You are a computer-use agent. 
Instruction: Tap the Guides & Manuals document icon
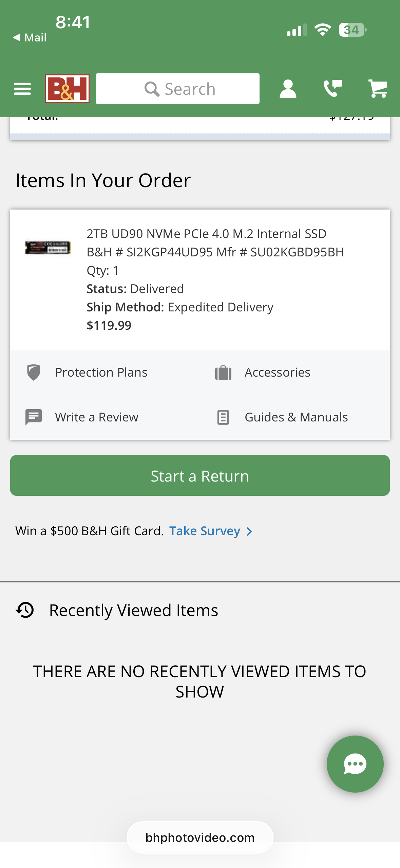[223, 417]
